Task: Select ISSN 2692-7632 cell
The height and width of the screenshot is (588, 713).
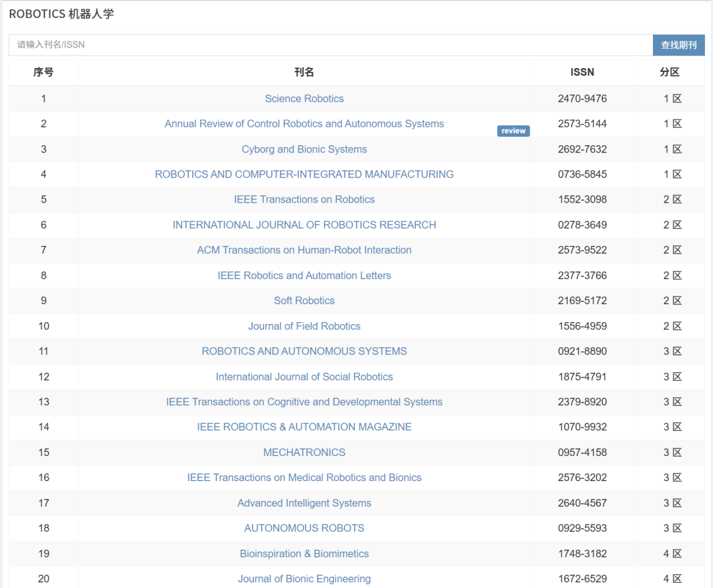Action: point(582,149)
